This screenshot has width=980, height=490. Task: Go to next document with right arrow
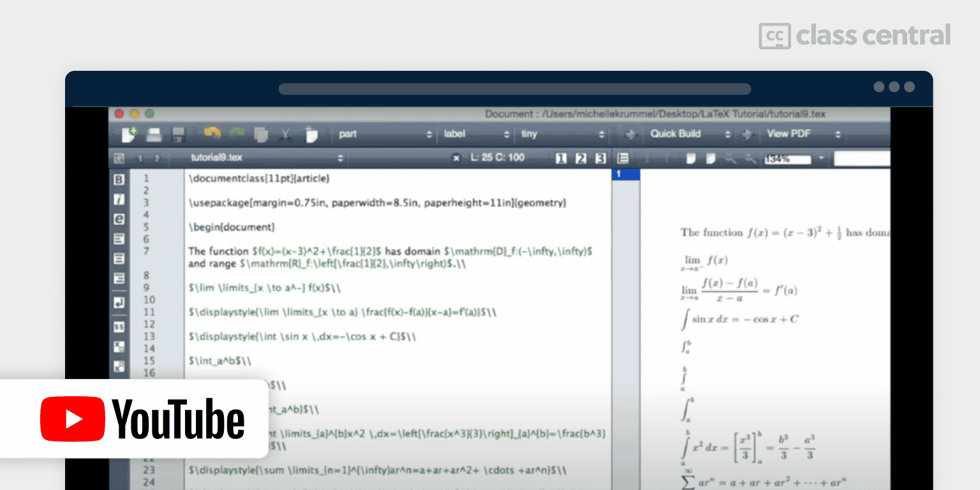[x=158, y=158]
